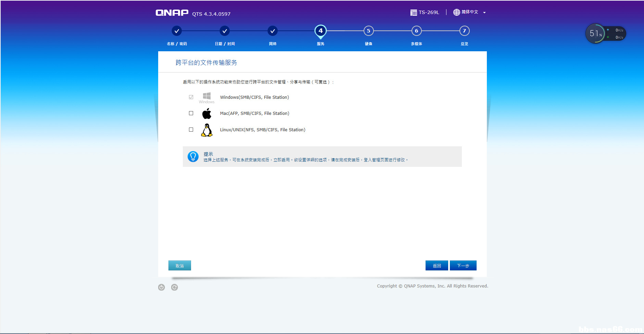Viewport: 644px width, 334px height.
Task: Click the Linux penguin icon
Action: pos(207,130)
